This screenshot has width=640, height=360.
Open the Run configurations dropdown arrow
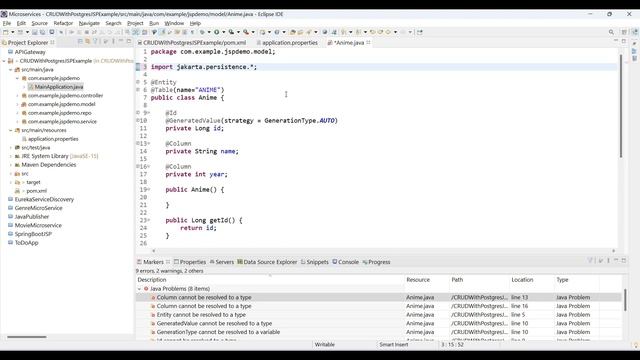point(224,32)
